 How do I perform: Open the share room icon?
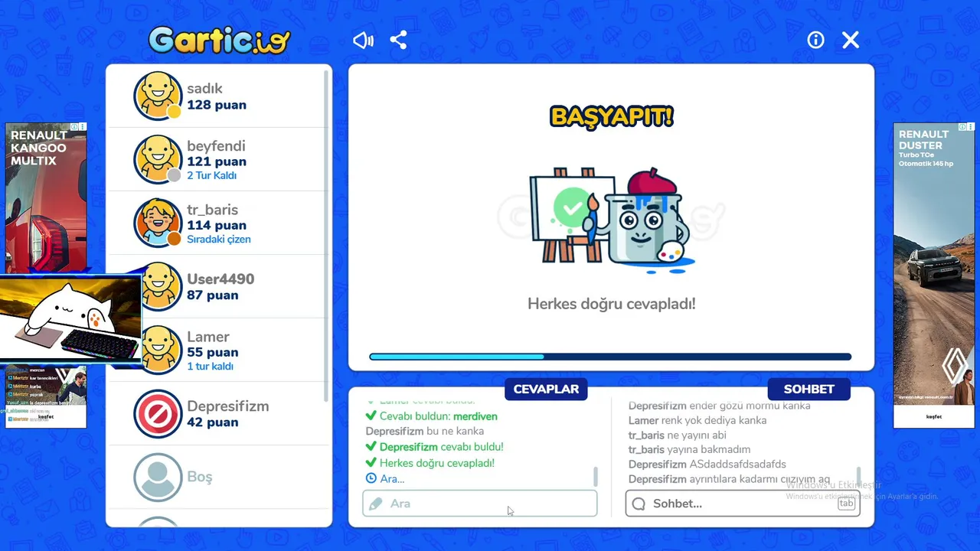pyautogui.click(x=398, y=40)
